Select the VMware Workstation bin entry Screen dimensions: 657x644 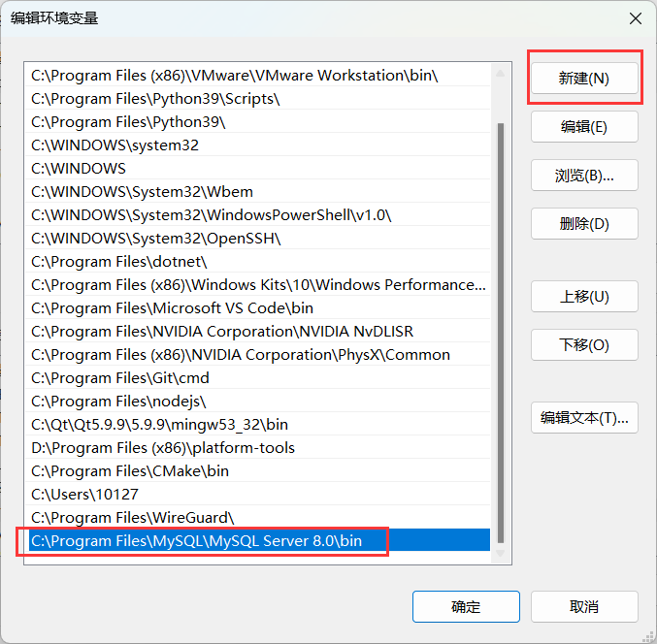pyautogui.click(x=235, y=76)
